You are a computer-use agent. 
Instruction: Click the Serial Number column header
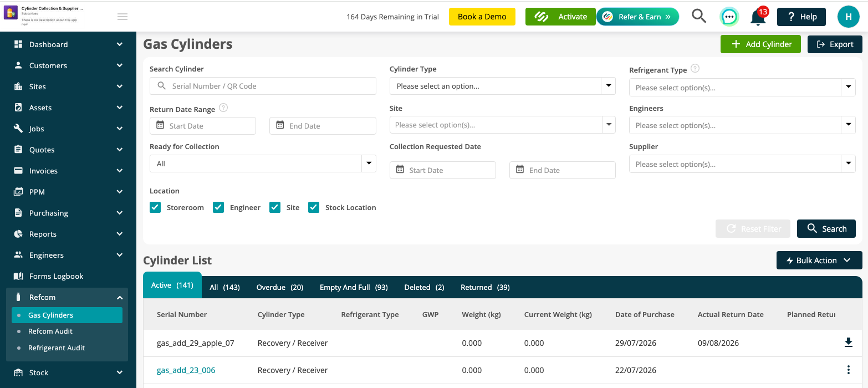(x=182, y=314)
